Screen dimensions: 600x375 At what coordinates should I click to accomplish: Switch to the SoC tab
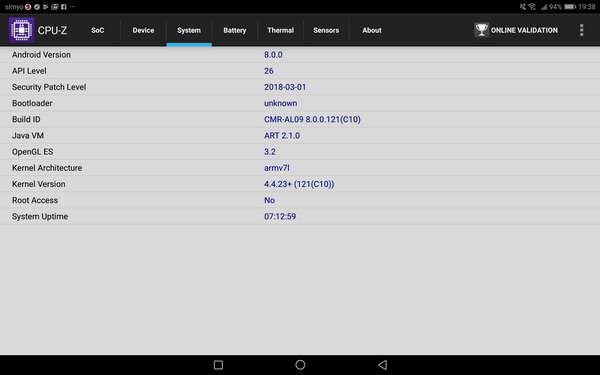pos(98,30)
